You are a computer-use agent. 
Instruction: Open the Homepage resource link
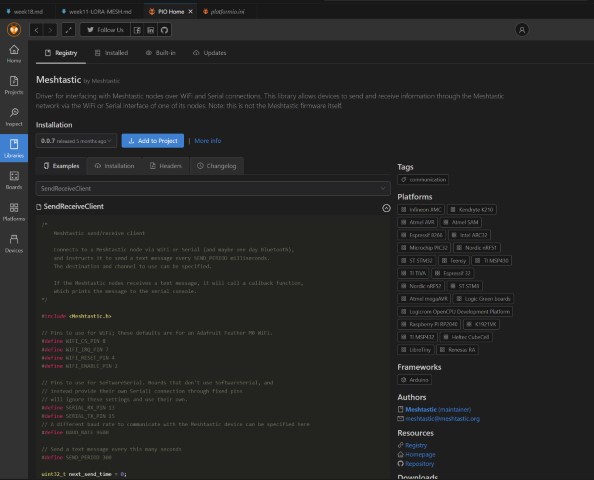[420, 455]
